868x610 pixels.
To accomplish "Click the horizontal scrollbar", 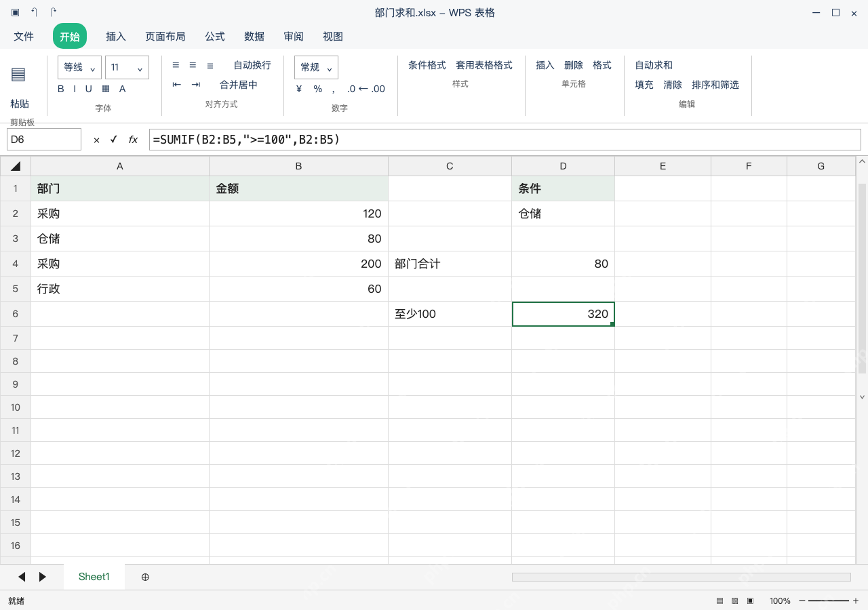I will tap(681, 577).
